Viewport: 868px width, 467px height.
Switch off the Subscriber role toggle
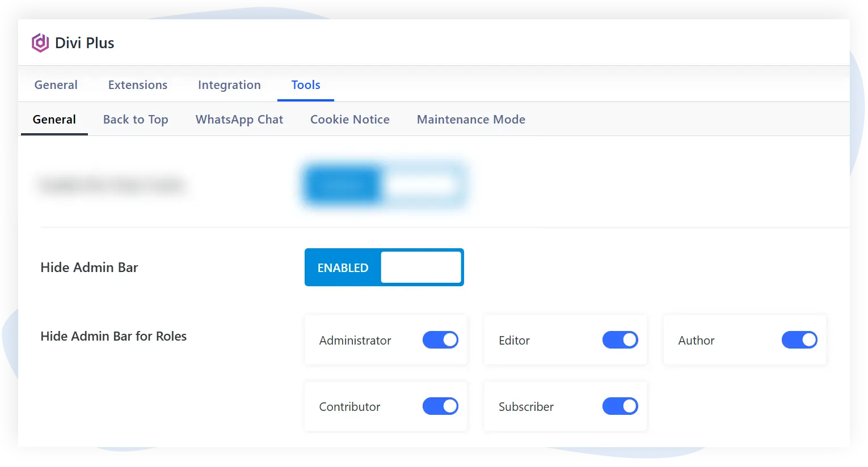[x=620, y=406]
